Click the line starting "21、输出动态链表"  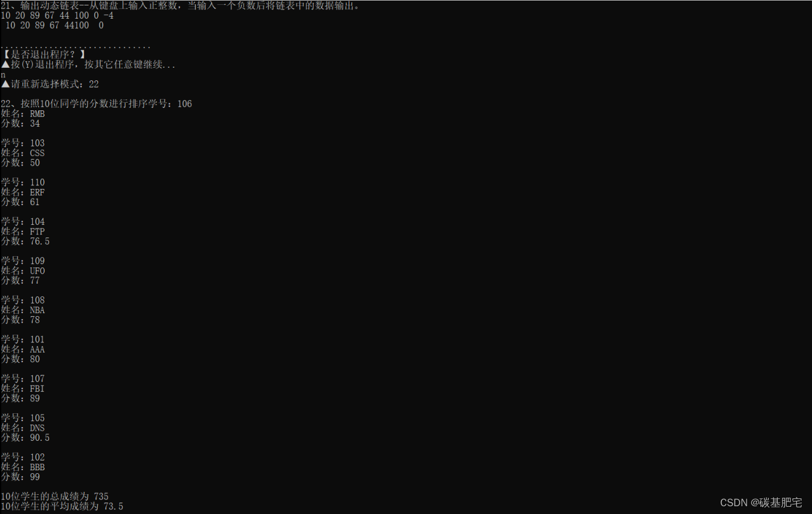(x=181, y=6)
